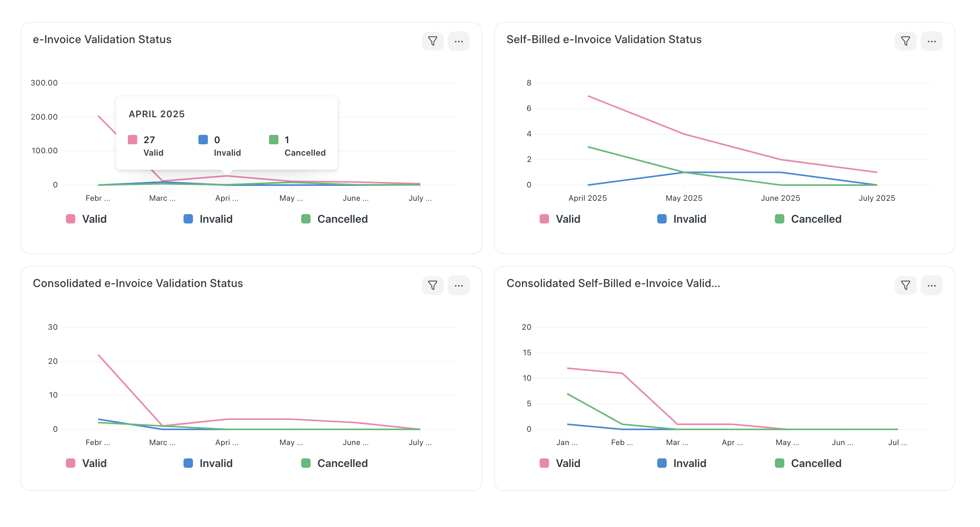Image resolution: width=980 pixels, height=527 pixels.
Task: Open ellipsis menu of Consolidated e-Invoice chart
Action: [458, 285]
